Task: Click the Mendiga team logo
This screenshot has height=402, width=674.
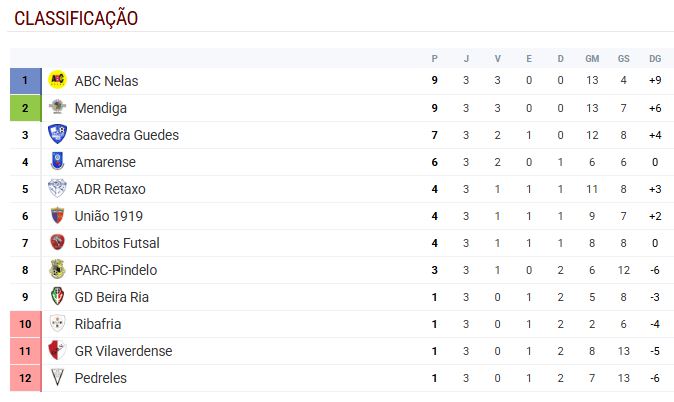Action: (x=57, y=108)
